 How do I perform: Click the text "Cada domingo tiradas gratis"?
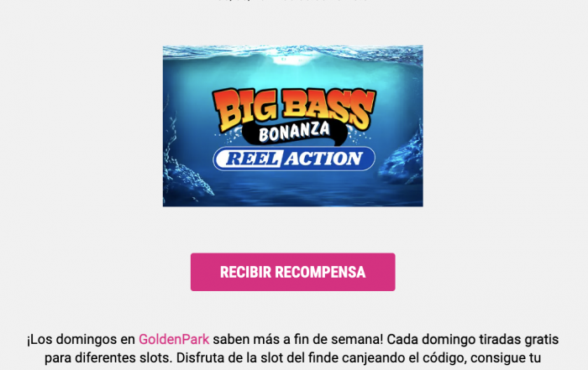(472, 339)
